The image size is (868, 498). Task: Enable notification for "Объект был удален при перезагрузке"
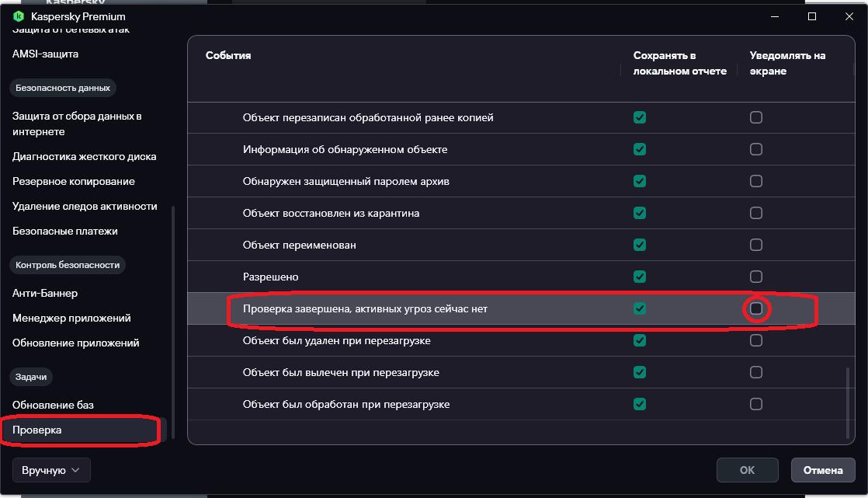756,340
